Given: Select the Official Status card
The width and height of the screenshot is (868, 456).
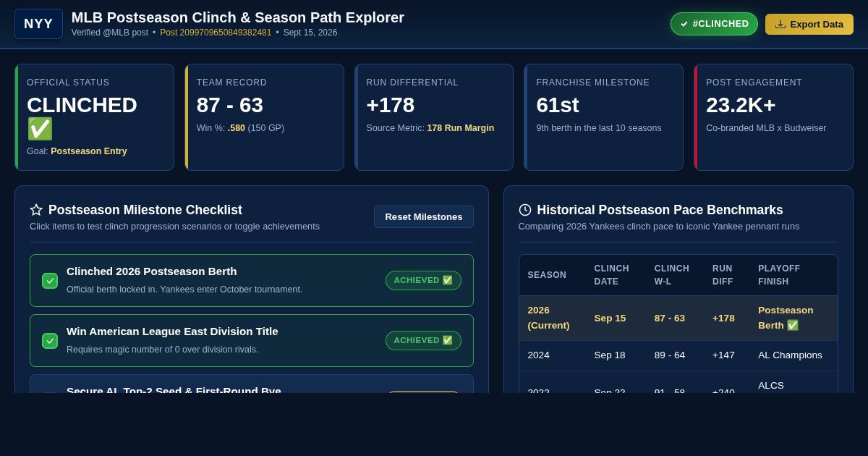Looking at the screenshot, I should pyautogui.click(x=94, y=117).
